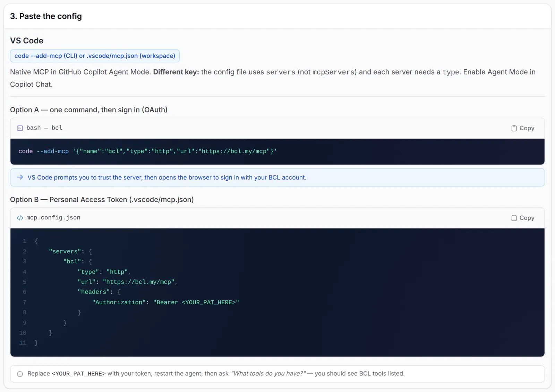Click the "url": "https://bcl.my/mcp" line in JSON
The image size is (555, 392).
(128, 282)
